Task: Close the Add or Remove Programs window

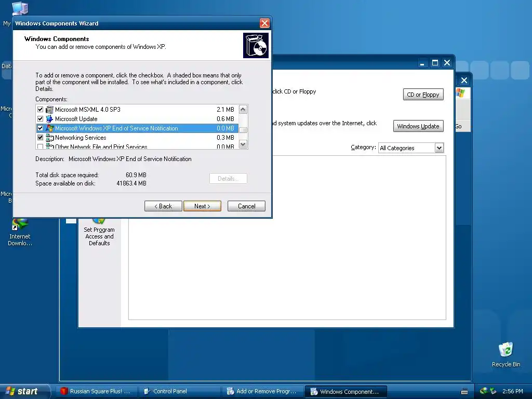Action: pyautogui.click(x=447, y=63)
